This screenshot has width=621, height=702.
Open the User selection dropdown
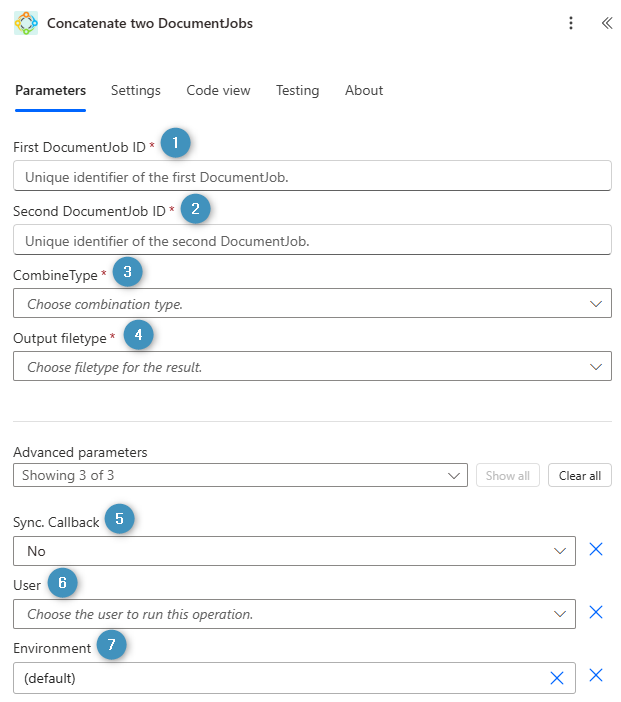coord(294,614)
